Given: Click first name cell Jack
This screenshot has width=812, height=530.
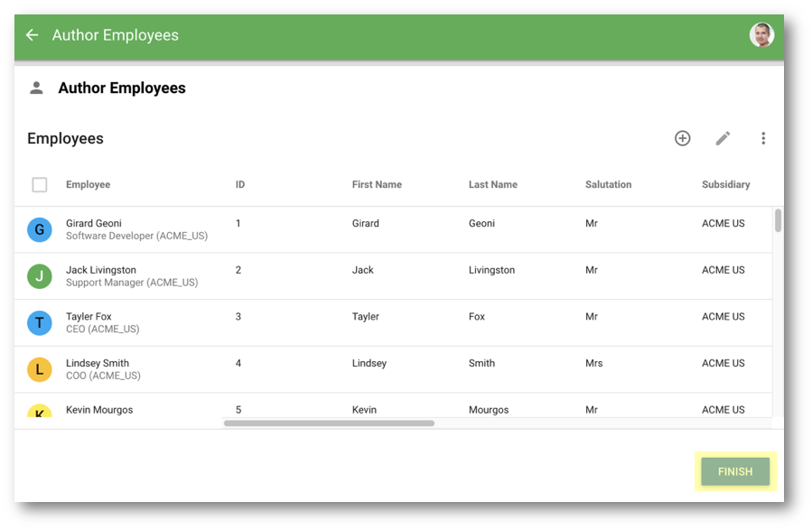Looking at the screenshot, I should point(362,270).
